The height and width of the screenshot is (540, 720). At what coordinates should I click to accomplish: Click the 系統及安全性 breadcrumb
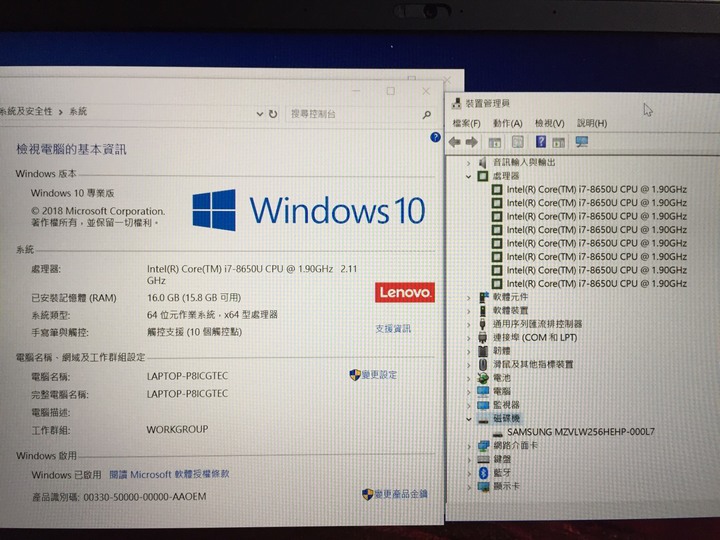(26, 112)
